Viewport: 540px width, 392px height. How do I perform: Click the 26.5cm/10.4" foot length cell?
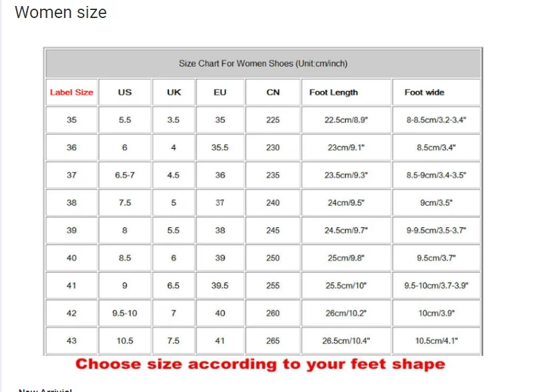click(x=346, y=341)
